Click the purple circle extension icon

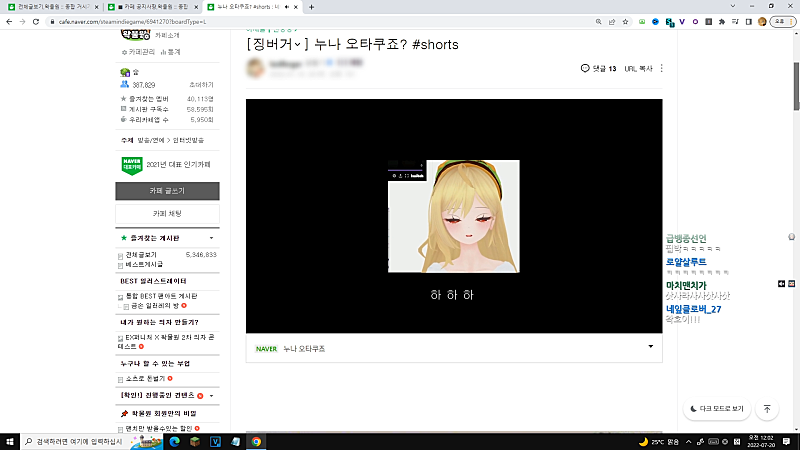(x=695, y=22)
